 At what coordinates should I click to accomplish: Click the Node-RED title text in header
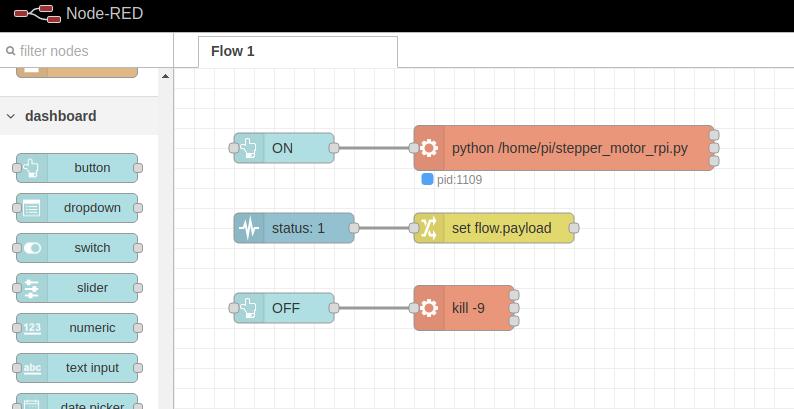104,14
